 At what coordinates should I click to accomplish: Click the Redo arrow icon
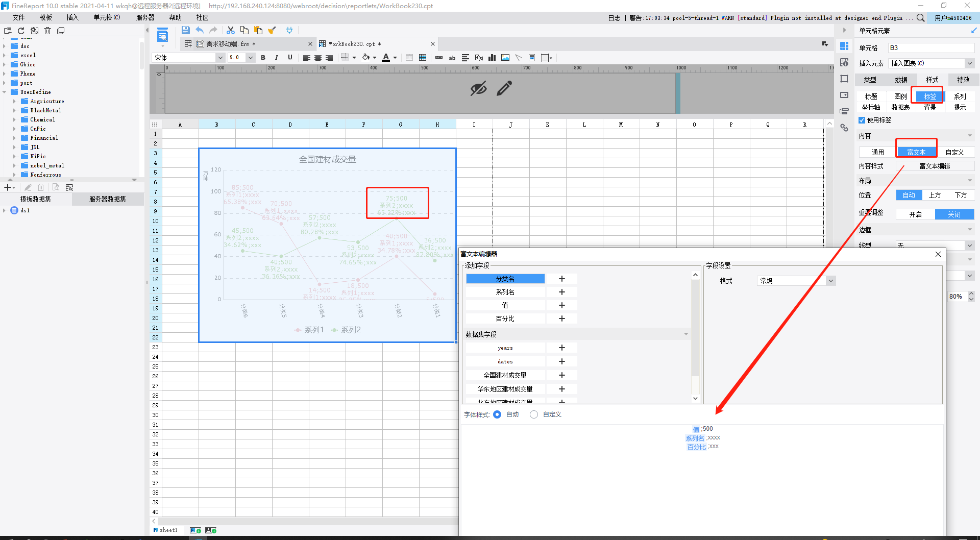coord(213,30)
